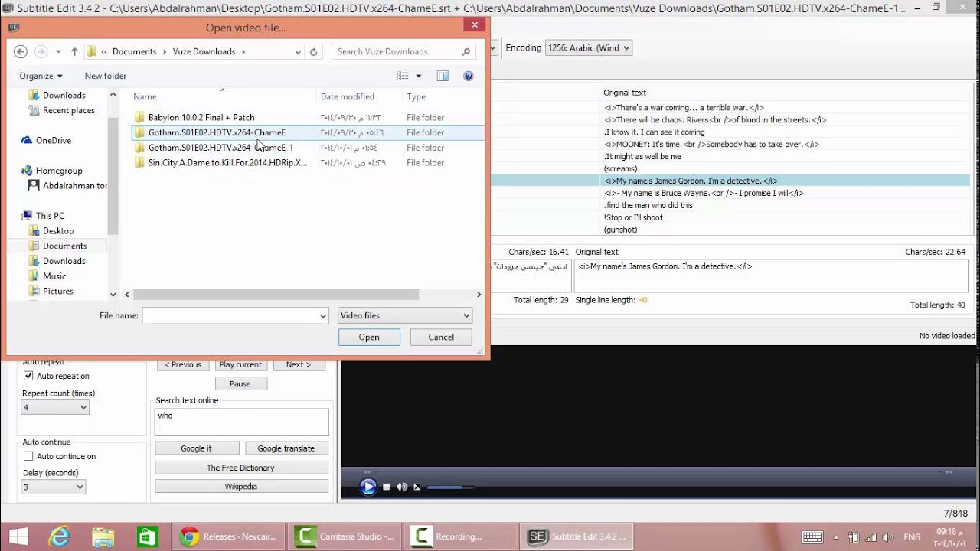
Task: Switch ENG input language indicator
Action: click(912, 537)
